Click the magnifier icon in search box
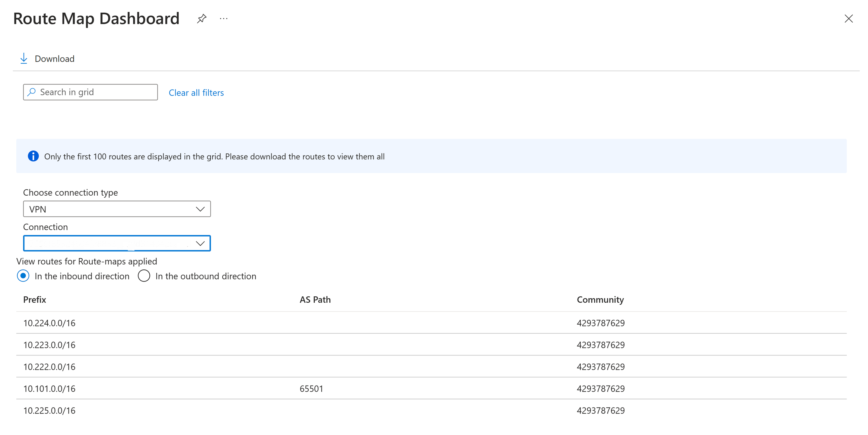Screen dimensions: 868x435 (32, 92)
